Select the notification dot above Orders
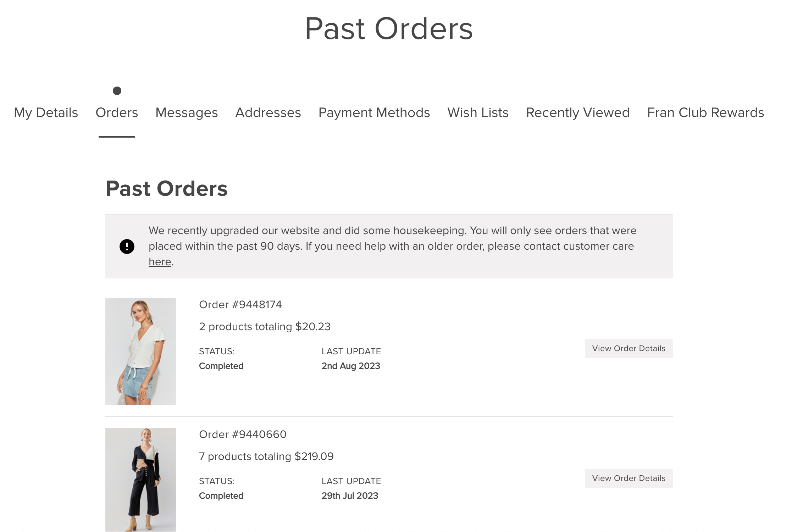 pos(116,90)
